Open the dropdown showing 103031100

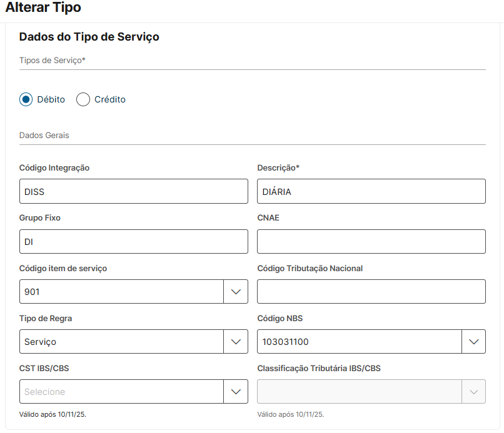click(x=359, y=342)
